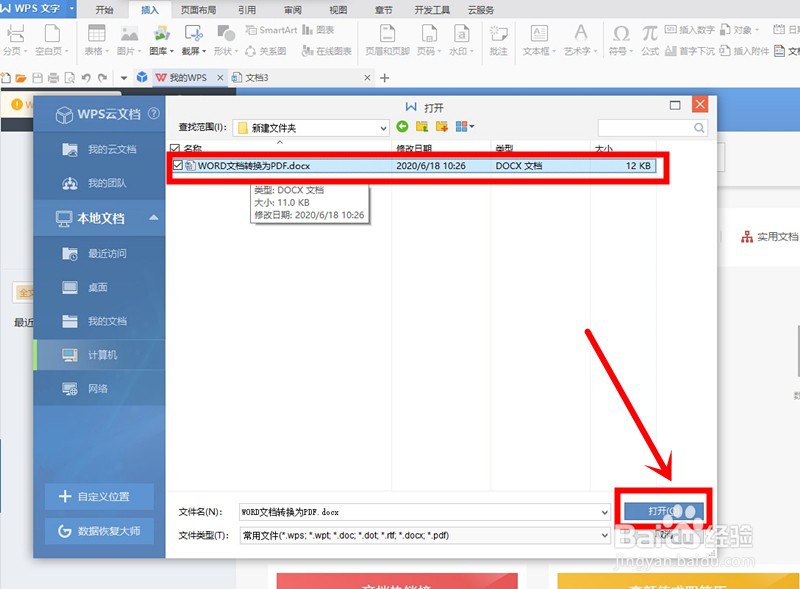Toggle checkbox for WORD文档转换为PDF.docx
800x589 pixels.
point(178,165)
